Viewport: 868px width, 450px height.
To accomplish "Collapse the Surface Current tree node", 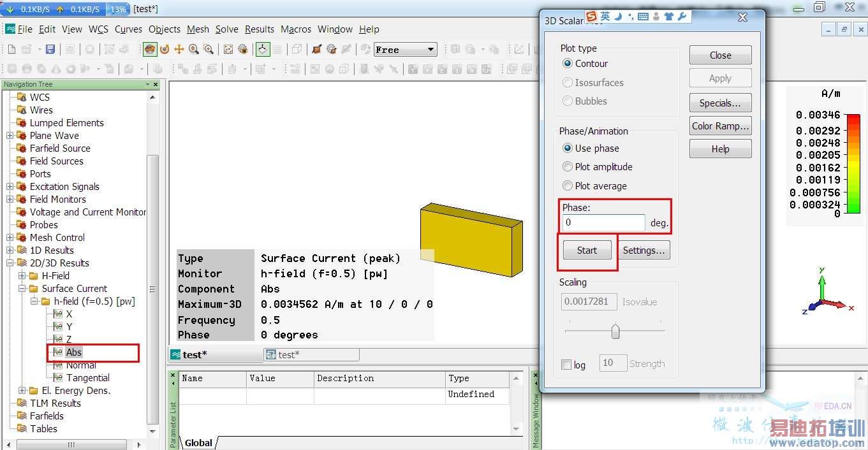I will 22,288.
